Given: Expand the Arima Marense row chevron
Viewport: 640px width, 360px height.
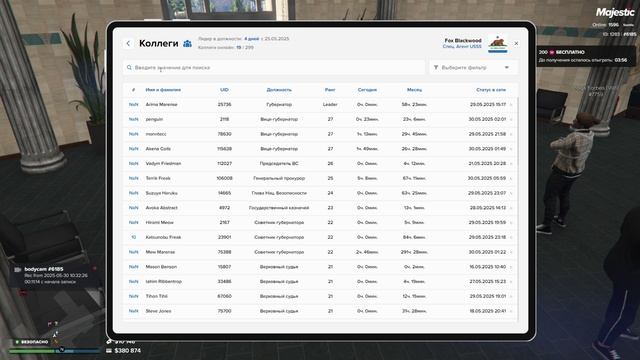Looking at the screenshot, I should pos(511,105).
